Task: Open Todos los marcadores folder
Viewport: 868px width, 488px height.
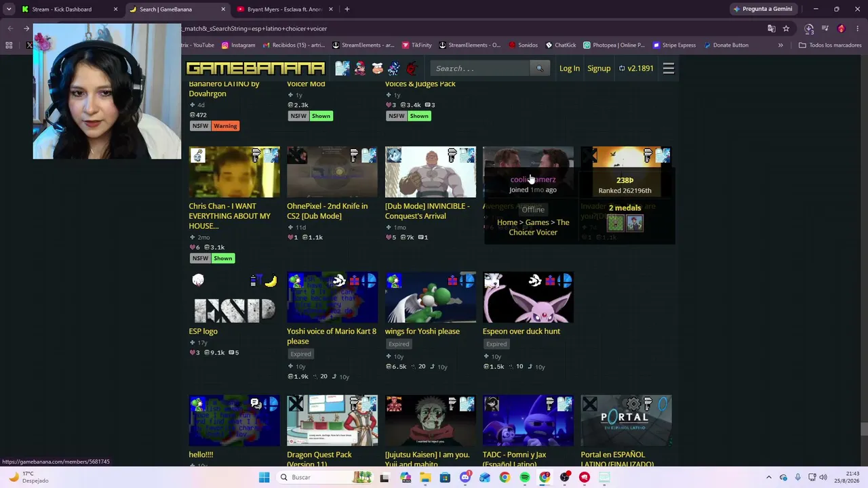Action: point(830,45)
